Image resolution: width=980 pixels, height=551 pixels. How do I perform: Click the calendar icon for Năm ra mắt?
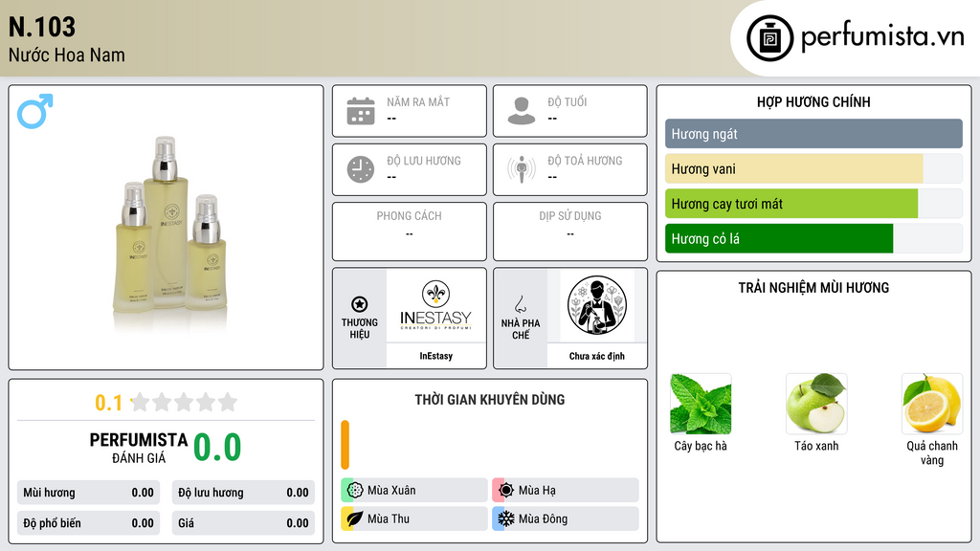point(361,111)
